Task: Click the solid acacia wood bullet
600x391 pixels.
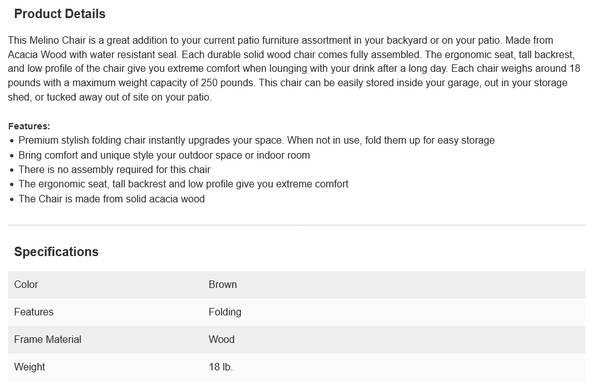Action: pyautogui.click(x=111, y=199)
